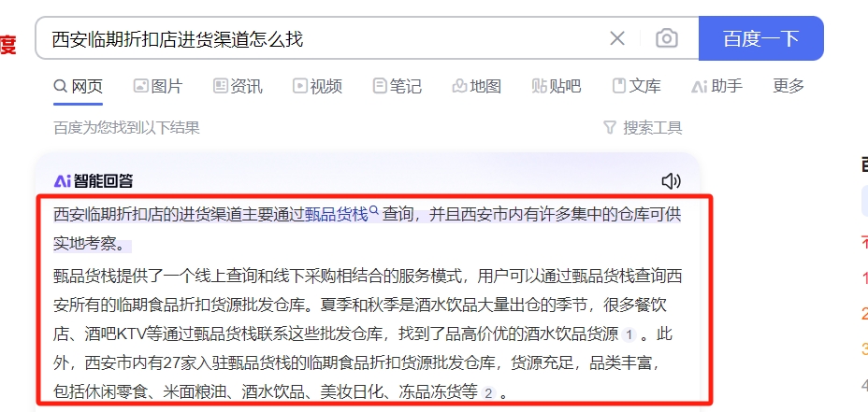Click the magnifier icon on the 网页 tab
868x412 pixels.
click(x=61, y=86)
